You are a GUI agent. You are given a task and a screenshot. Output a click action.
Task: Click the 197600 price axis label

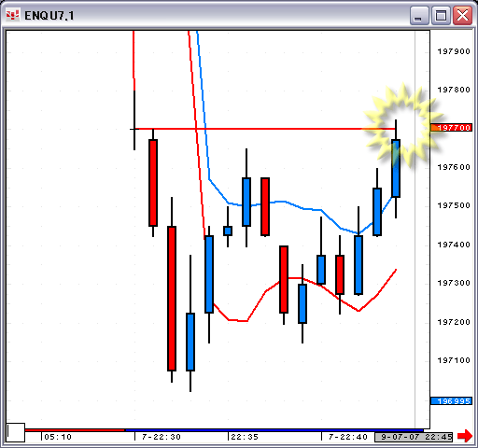(x=454, y=167)
